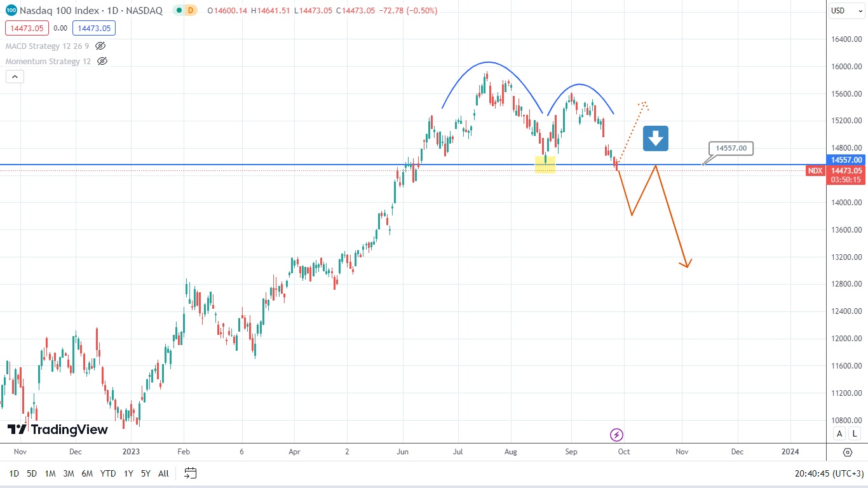Toggle auto scale A button
Image resolution: width=868 pixels, height=488 pixels.
point(839,433)
